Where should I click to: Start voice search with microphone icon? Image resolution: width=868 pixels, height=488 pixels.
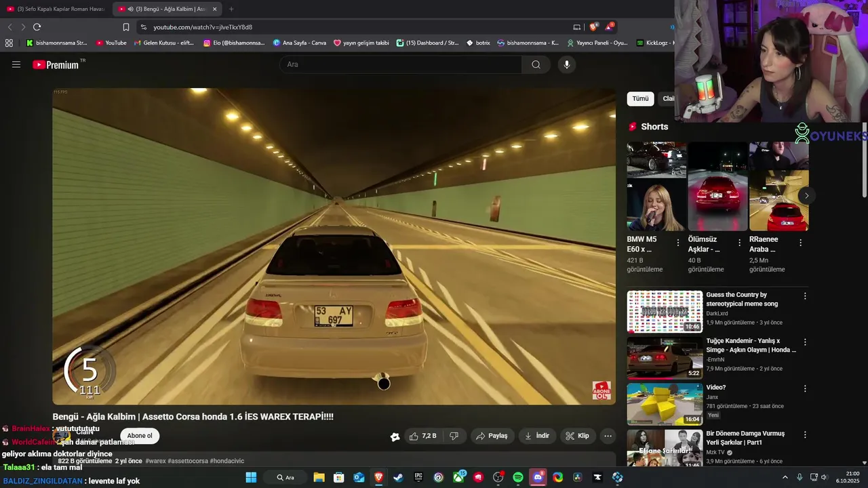click(x=567, y=64)
